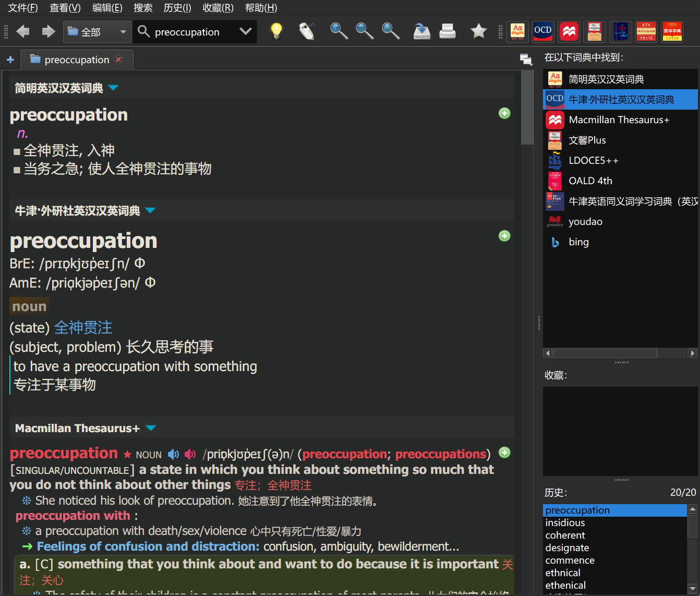Play AmE pronunciation Φ symbol
This screenshot has height=596, width=700.
(x=150, y=282)
